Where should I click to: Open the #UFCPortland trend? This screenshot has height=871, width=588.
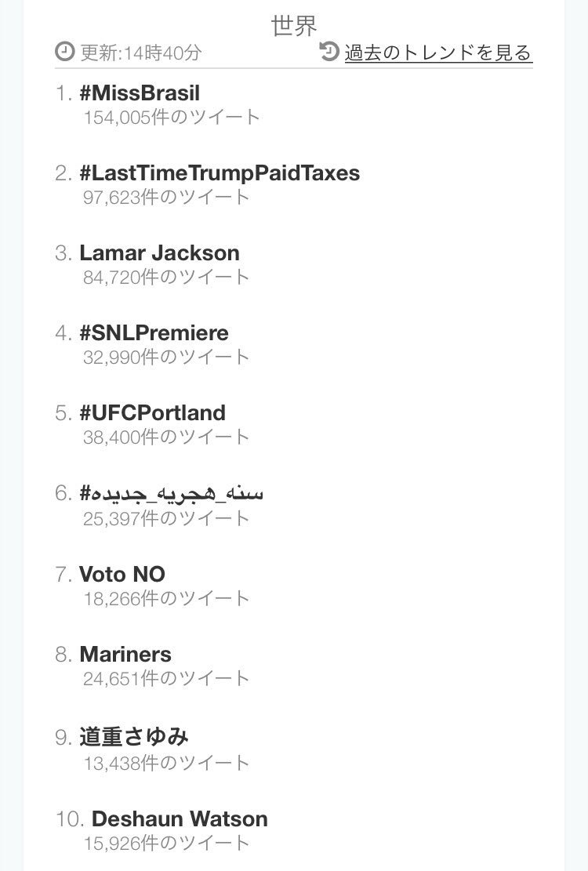tap(152, 413)
